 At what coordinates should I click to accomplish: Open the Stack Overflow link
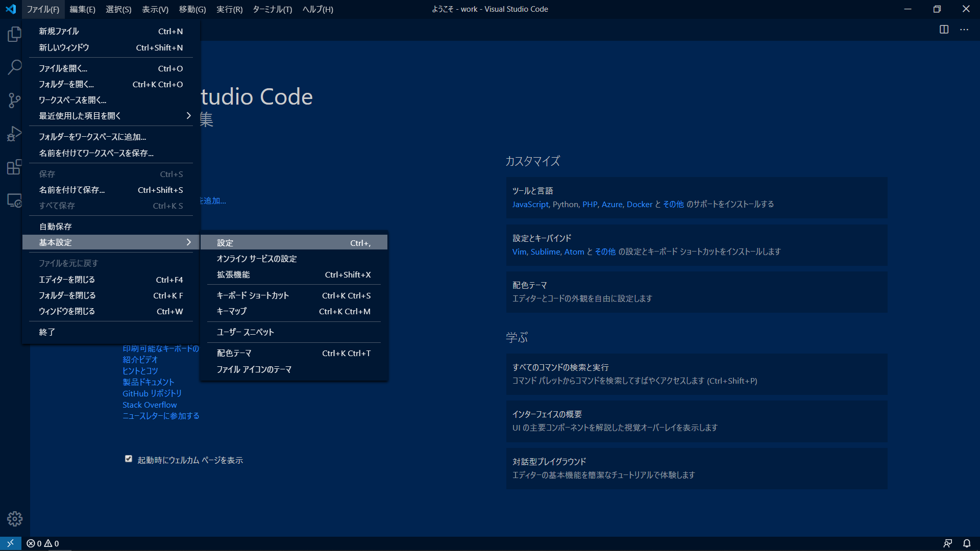[149, 405]
